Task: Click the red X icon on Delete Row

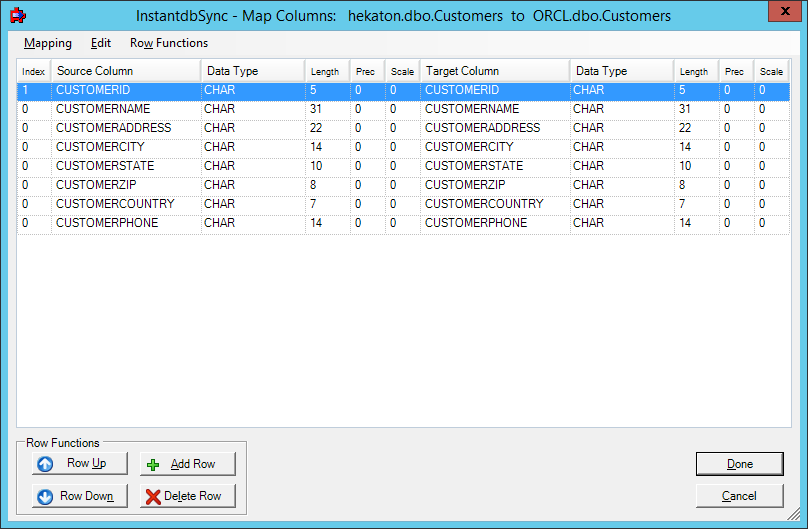Action: tap(152, 496)
